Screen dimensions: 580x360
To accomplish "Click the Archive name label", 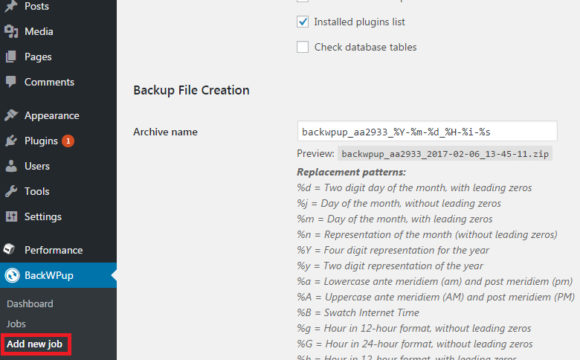I will (165, 132).
